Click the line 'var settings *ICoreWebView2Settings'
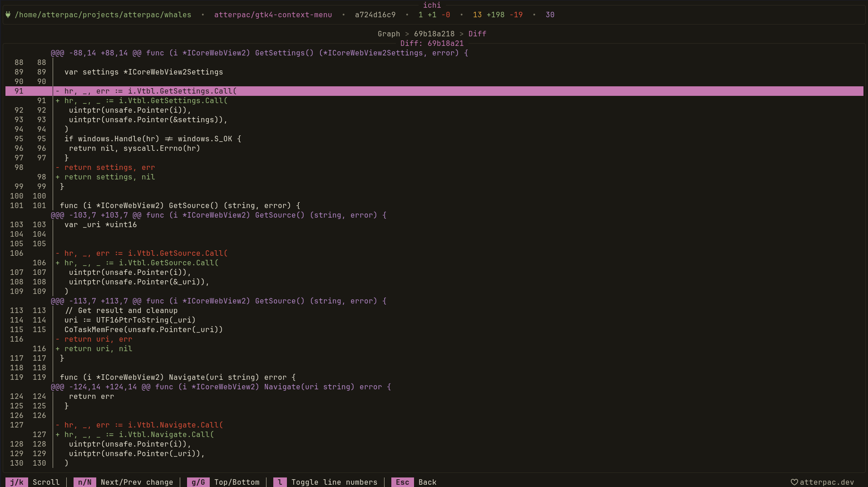868x487 pixels. coord(143,72)
